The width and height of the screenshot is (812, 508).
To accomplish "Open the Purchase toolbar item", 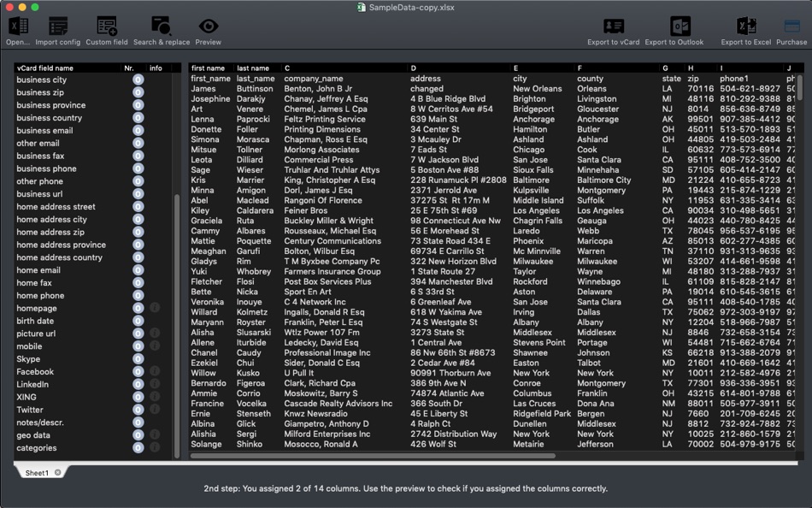I will pyautogui.click(x=791, y=31).
